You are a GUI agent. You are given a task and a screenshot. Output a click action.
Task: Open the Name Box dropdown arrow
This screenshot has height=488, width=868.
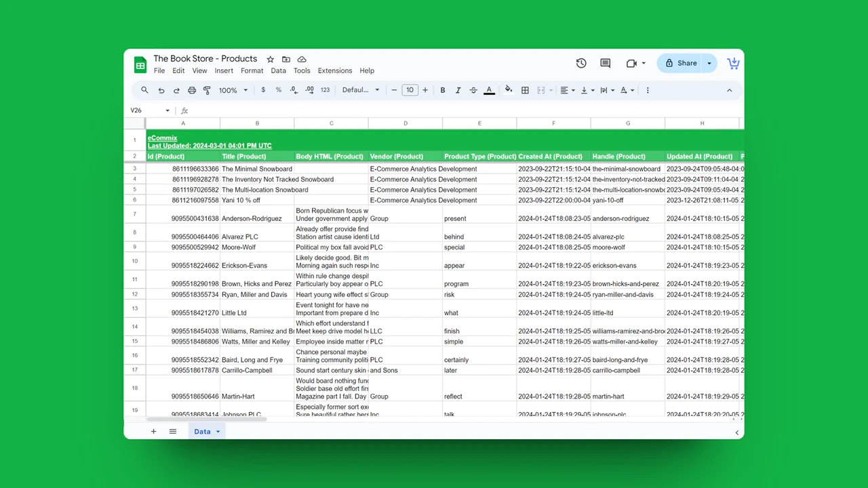click(167, 110)
